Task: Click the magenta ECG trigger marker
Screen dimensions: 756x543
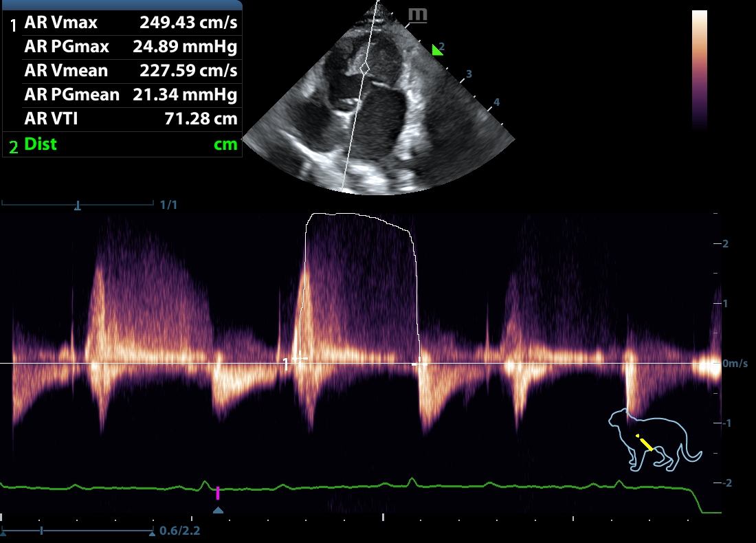Action: pos(218,492)
